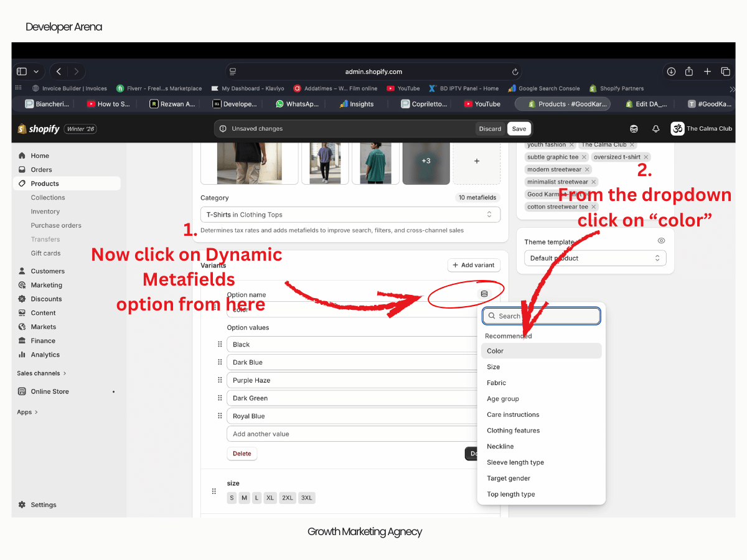Click the red Delete option button

(242, 454)
